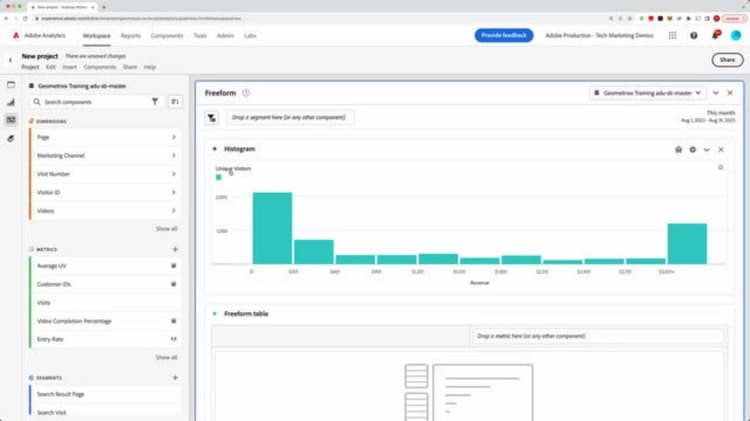Image resolution: width=750 pixels, height=421 pixels.
Task: Open the Components menu under project title
Action: pyautogui.click(x=100, y=67)
